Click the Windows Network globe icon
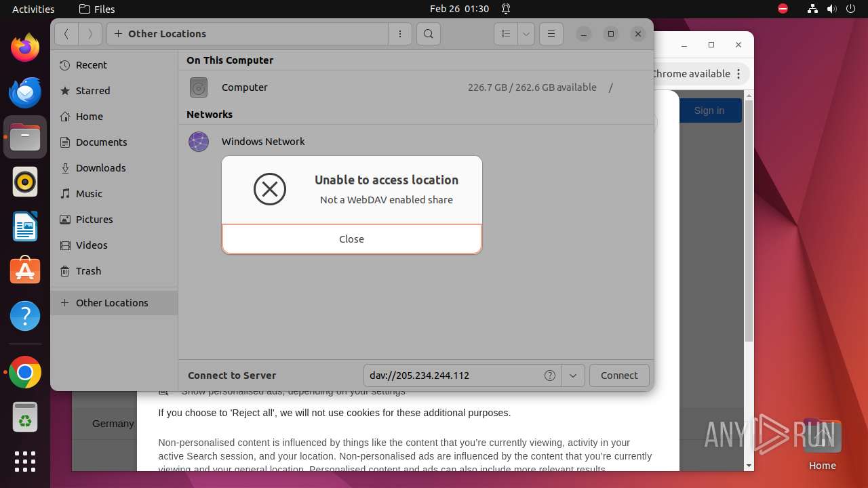This screenshot has height=488, width=868. [x=199, y=142]
